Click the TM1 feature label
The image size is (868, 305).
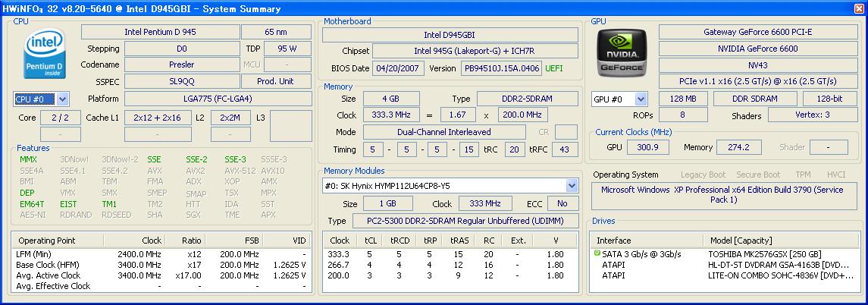109,203
